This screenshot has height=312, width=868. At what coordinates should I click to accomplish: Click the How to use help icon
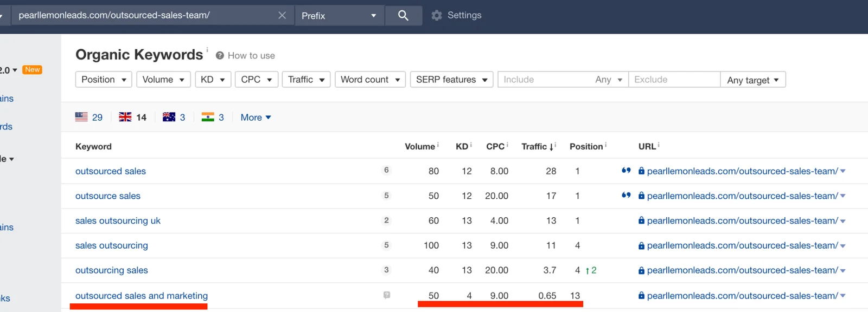pyautogui.click(x=220, y=55)
